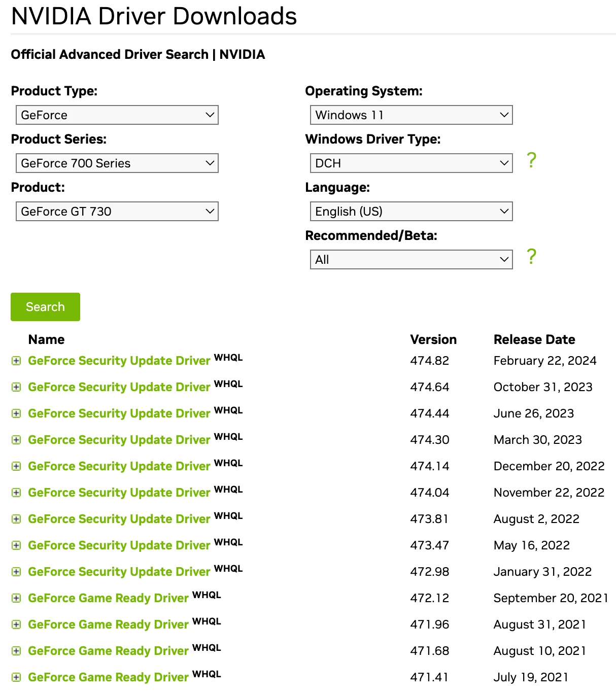Select the Version column header

433,339
